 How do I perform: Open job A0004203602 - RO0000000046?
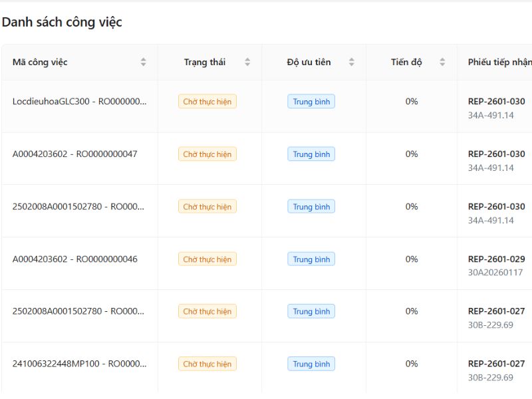point(74,259)
